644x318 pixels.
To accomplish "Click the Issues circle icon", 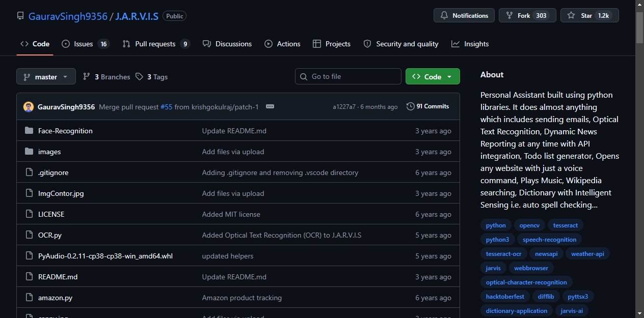I will coord(66,44).
